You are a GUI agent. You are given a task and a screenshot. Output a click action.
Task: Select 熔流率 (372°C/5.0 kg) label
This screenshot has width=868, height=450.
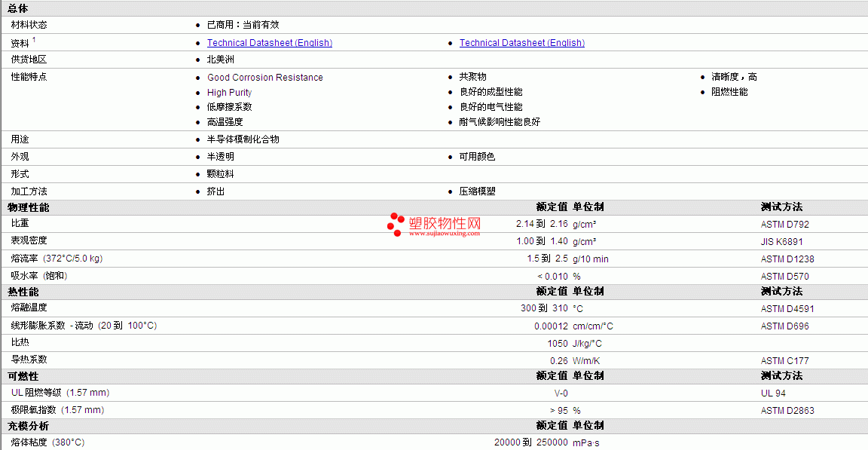click(x=57, y=259)
